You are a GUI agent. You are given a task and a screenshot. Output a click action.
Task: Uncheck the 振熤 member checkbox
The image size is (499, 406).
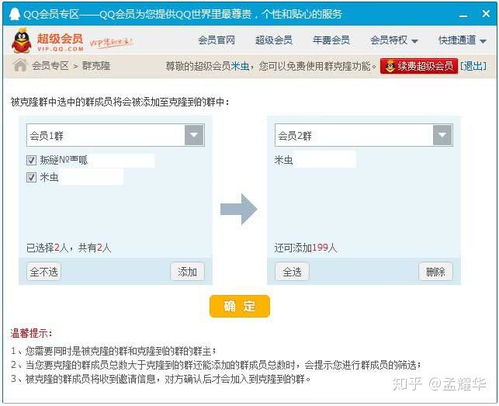click(31, 160)
